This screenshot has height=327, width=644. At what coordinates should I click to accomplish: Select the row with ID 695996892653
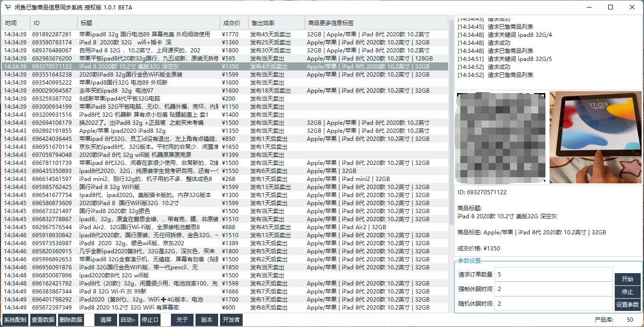coord(225,259)
